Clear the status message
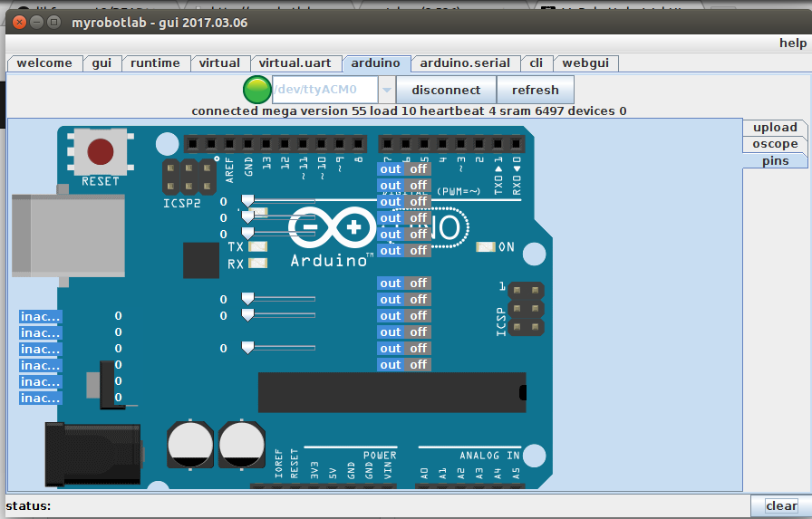The height and width of the screenshot is (519, 812). tap(781, 505)
